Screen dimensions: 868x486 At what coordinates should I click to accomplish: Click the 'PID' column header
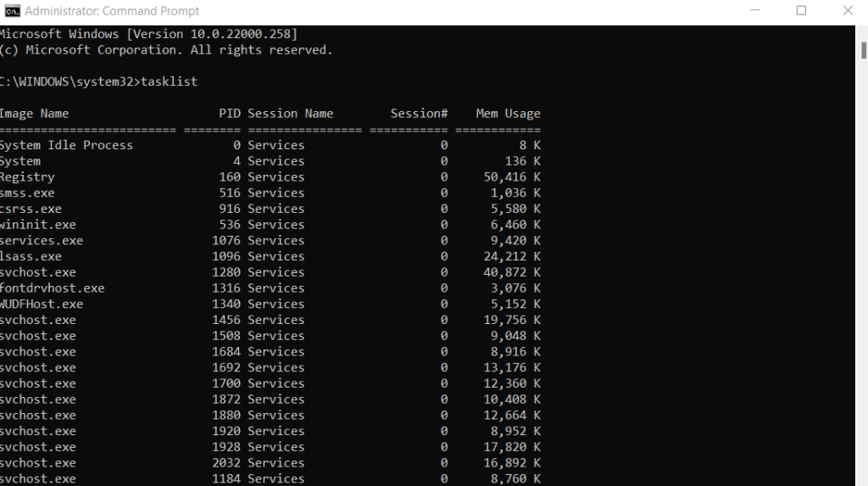(230, 114)
